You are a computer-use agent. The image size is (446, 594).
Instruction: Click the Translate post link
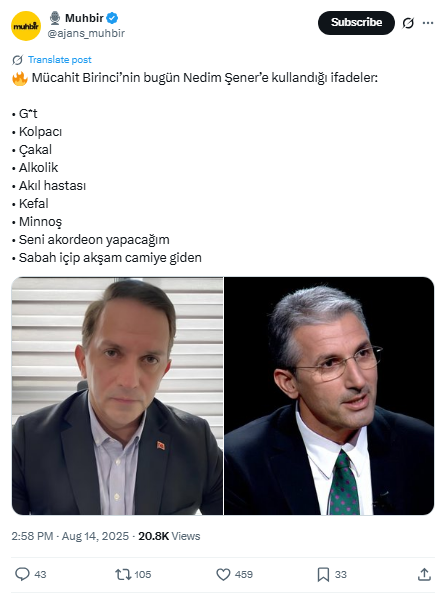59,60
